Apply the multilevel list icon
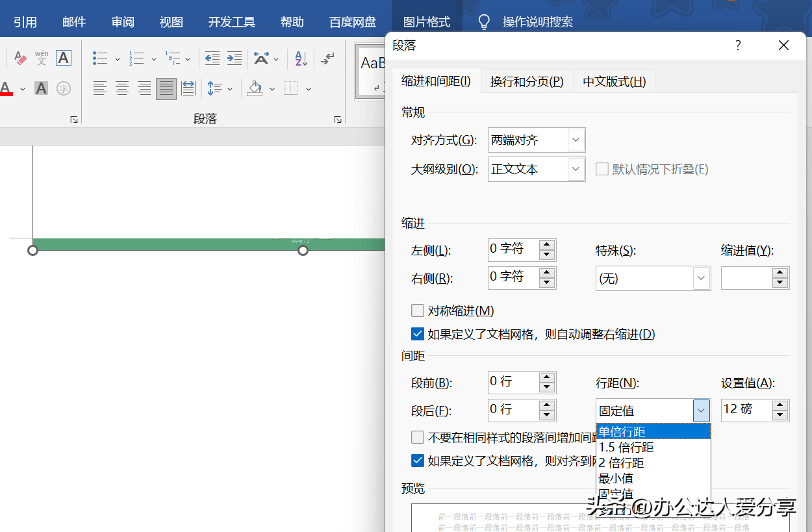Viewport: 812px width, 532px height. (x=172, y=58)
